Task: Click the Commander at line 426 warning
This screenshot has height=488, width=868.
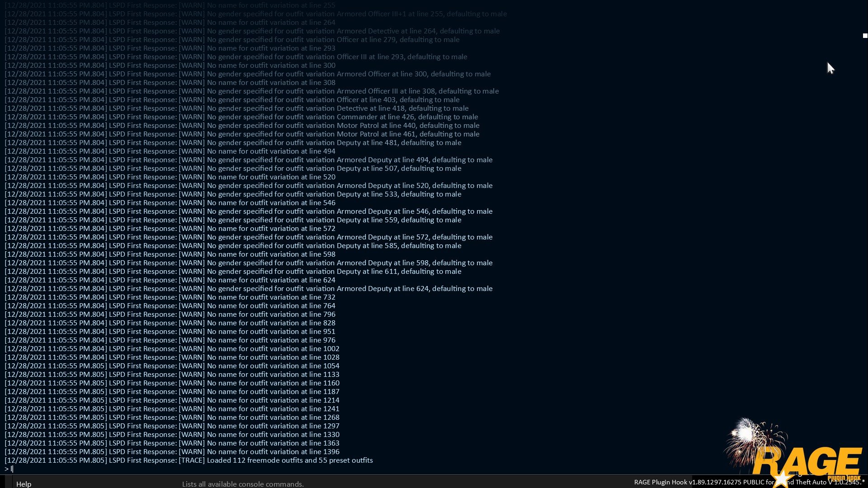Action: 241,117
